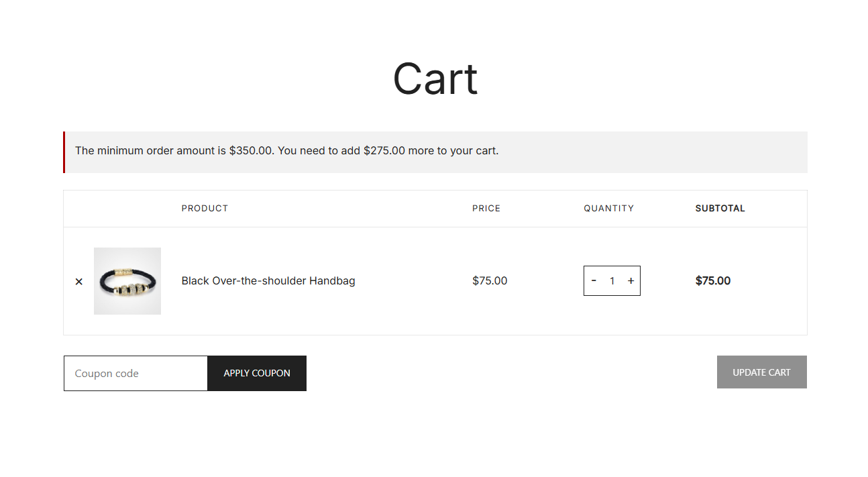Click into the Coupon code field
This screenshot has height=477, width=868.
[x=135, y=373]
